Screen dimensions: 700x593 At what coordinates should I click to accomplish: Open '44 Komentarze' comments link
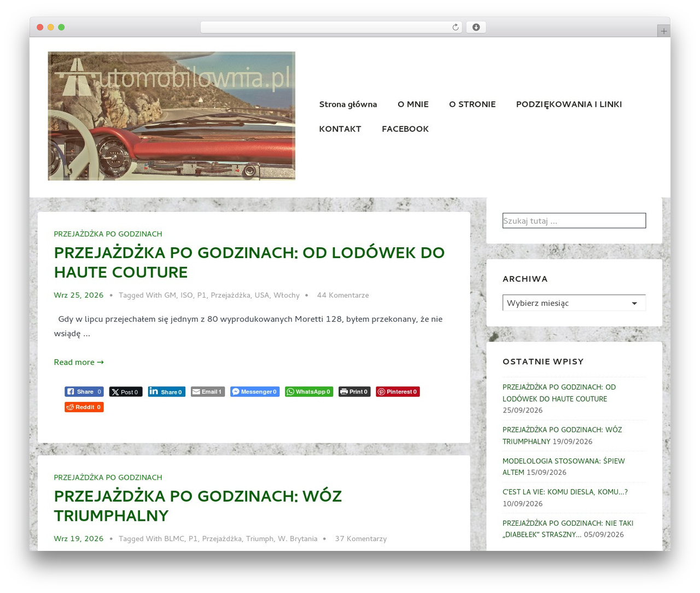(x=343, y=295)
